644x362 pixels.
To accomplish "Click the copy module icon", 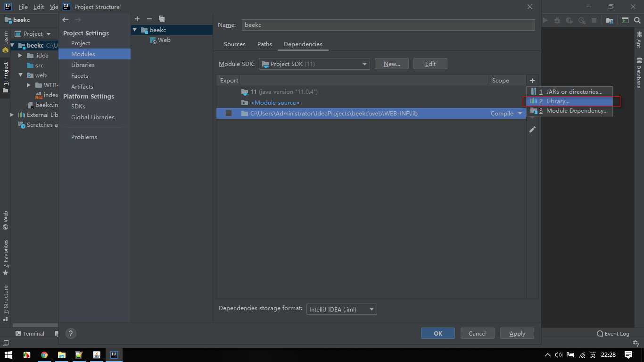I will 162,19.
